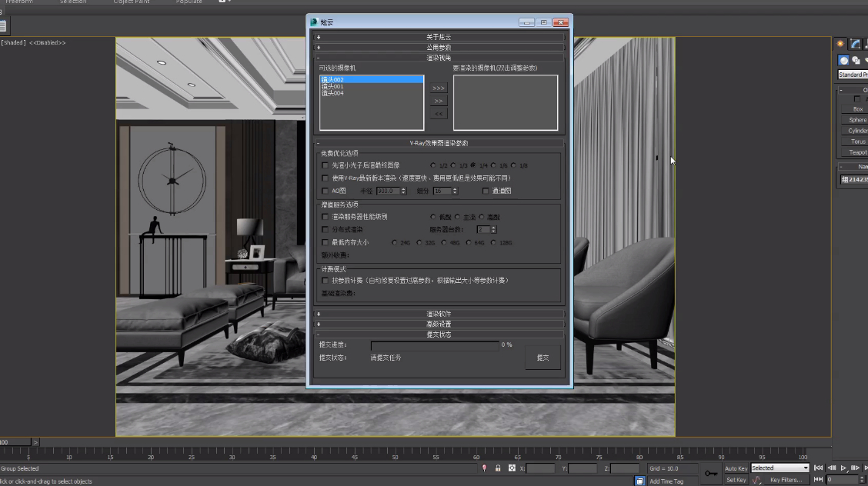Select the Geometry category icon
Viewport: 868px width, 486px height.
click(843, 60)
